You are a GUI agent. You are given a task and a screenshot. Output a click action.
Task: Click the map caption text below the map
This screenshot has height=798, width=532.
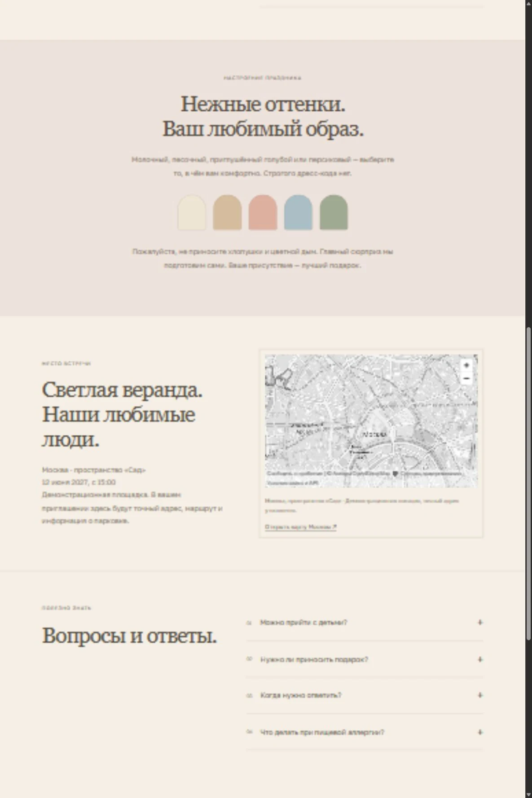pyautogui.click(x=362, y=505)
